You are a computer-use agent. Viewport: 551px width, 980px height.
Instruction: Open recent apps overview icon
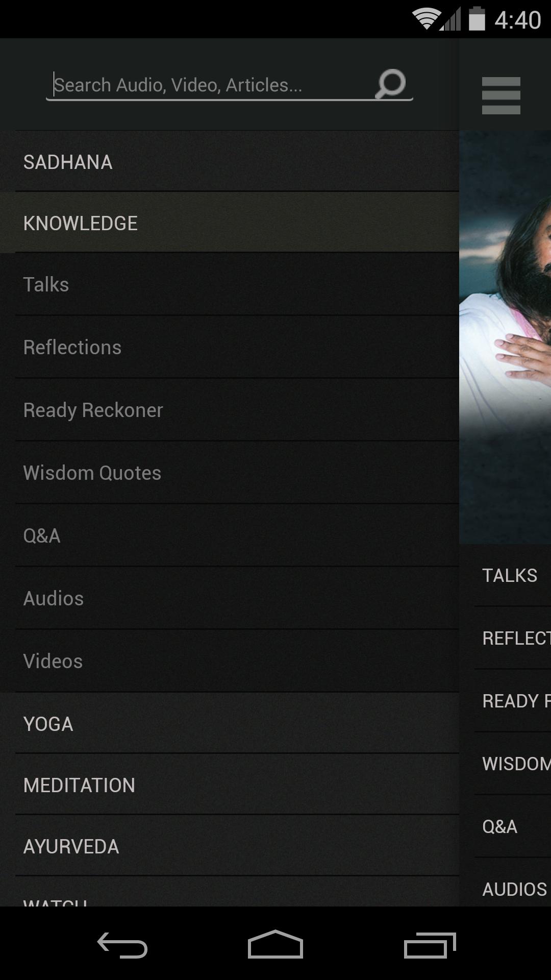430,945
